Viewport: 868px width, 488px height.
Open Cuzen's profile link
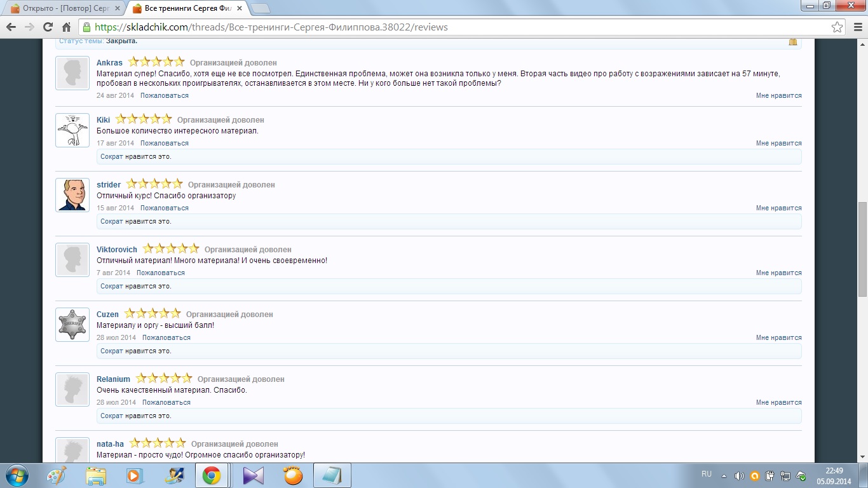click(x=107, y=315)
